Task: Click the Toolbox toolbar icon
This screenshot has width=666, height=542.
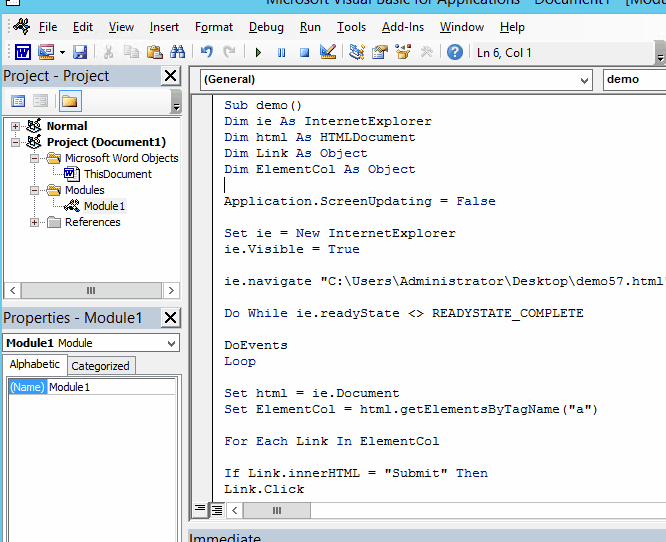Action: point(426,52)
